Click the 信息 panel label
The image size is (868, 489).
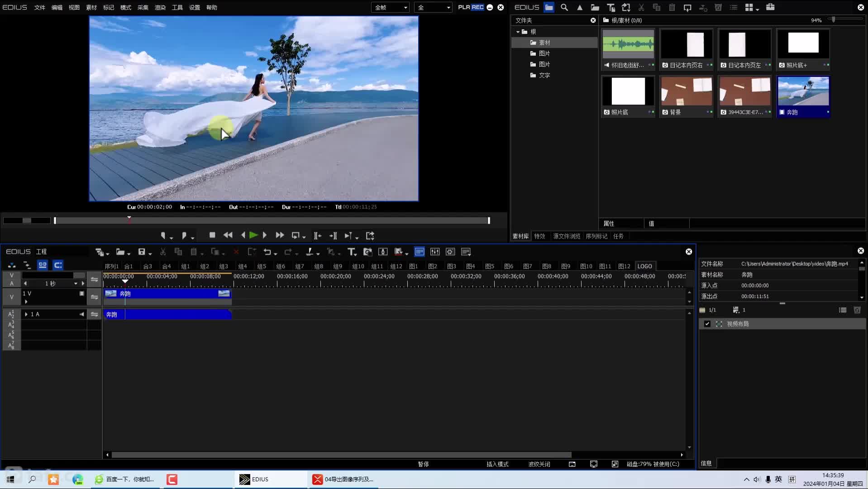point(706,463)
